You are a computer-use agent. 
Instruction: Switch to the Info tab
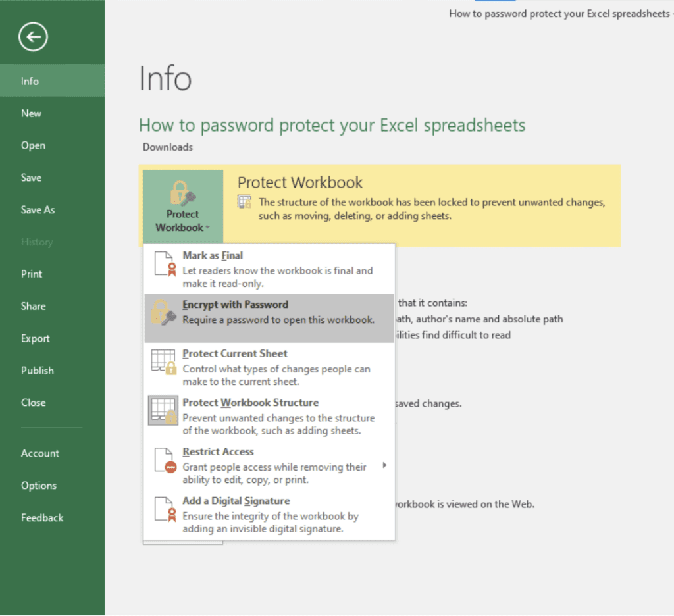30,80
